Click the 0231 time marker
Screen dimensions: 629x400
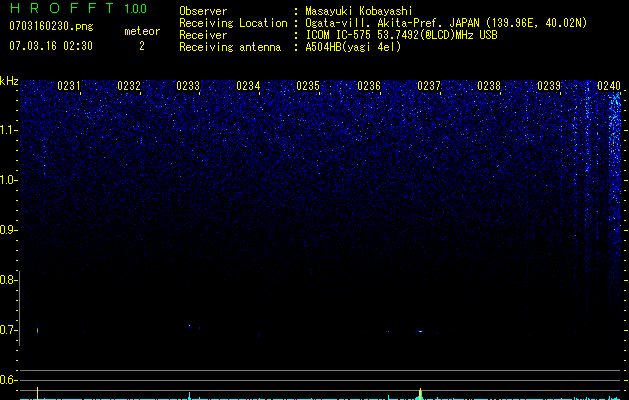(69, 85)
